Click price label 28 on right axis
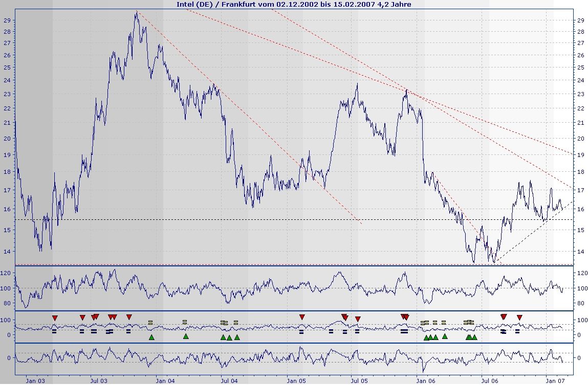This screenshot has width=588, height=385. tap(580, 32)
